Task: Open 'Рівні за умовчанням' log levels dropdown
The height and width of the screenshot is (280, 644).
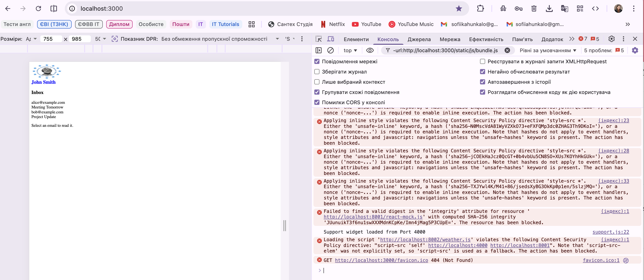Action: [548, 51]
